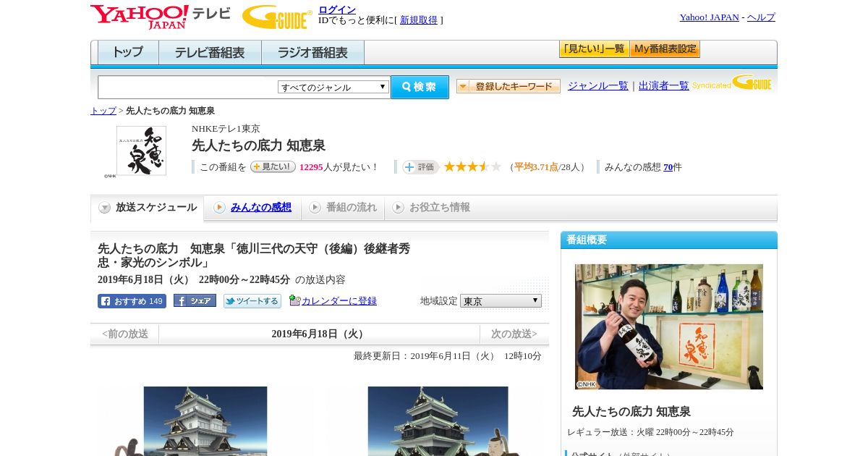Open the 新規取得 link
This screenshot has width=868, height=456.
pos(419,20)
